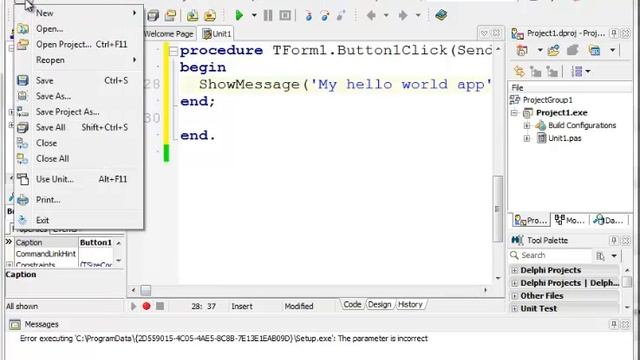Screen dimensions: 640x360
Task: Open the Back arrow history dropdown
Action: [x=386, y=16]
